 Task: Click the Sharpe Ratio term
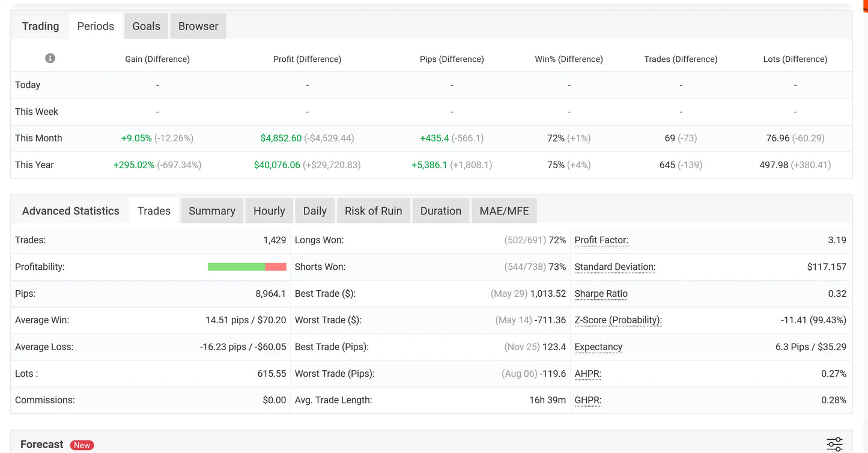tap(601, 294)
